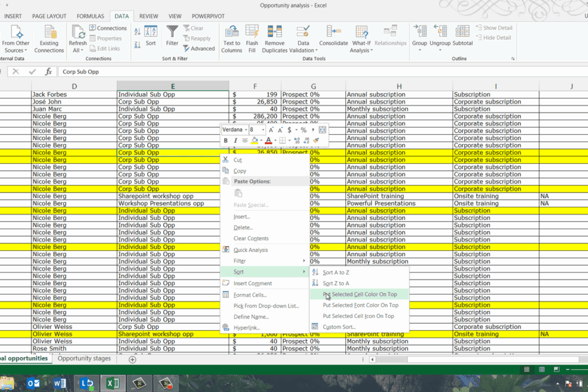Click Connections in the ribbon
Image resolution: width=588 pixels, height=392 pixels.
[108, 28]
